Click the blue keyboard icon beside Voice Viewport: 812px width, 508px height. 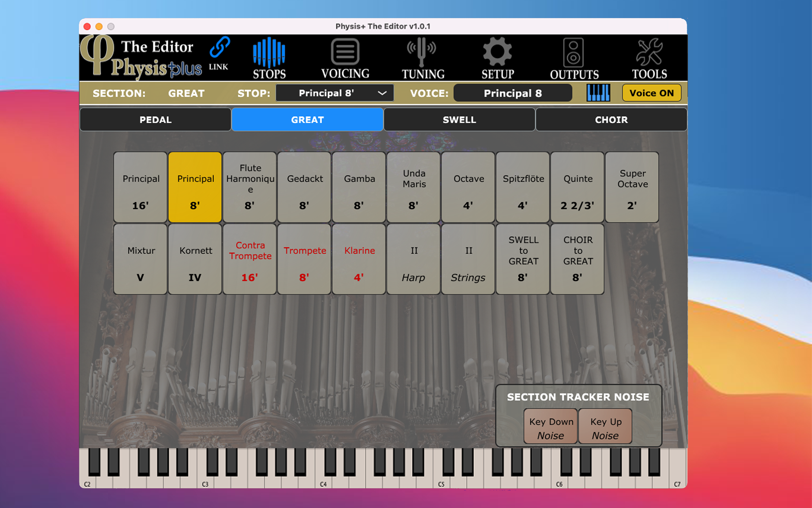pos(598,93)
